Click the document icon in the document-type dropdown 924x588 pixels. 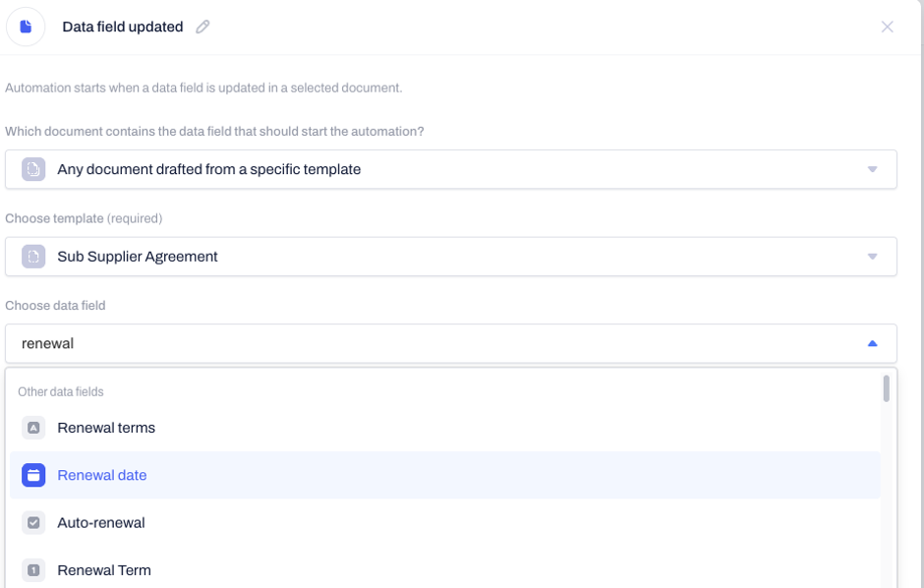tap(33, 169)
